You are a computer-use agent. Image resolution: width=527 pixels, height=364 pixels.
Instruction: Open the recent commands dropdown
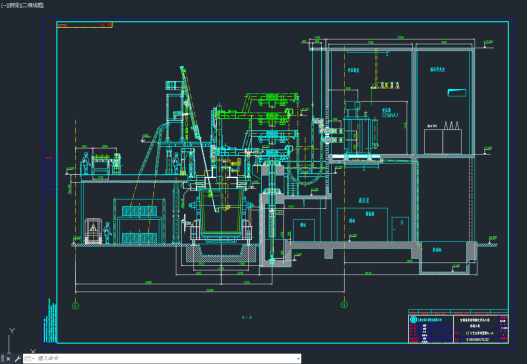pos(30,359)
